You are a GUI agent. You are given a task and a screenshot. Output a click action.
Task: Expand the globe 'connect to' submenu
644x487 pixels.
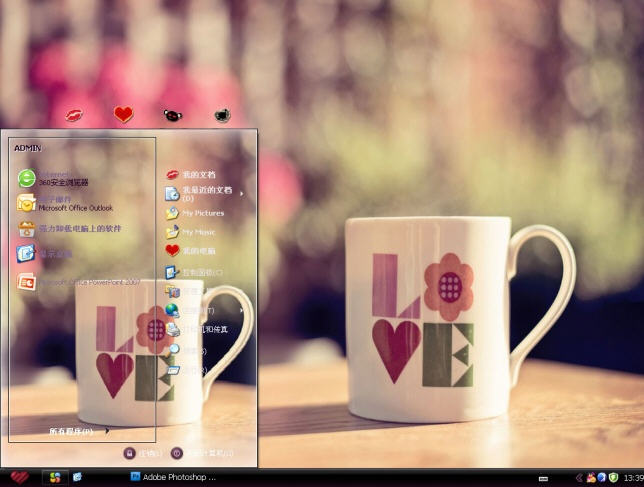(204, 310)
